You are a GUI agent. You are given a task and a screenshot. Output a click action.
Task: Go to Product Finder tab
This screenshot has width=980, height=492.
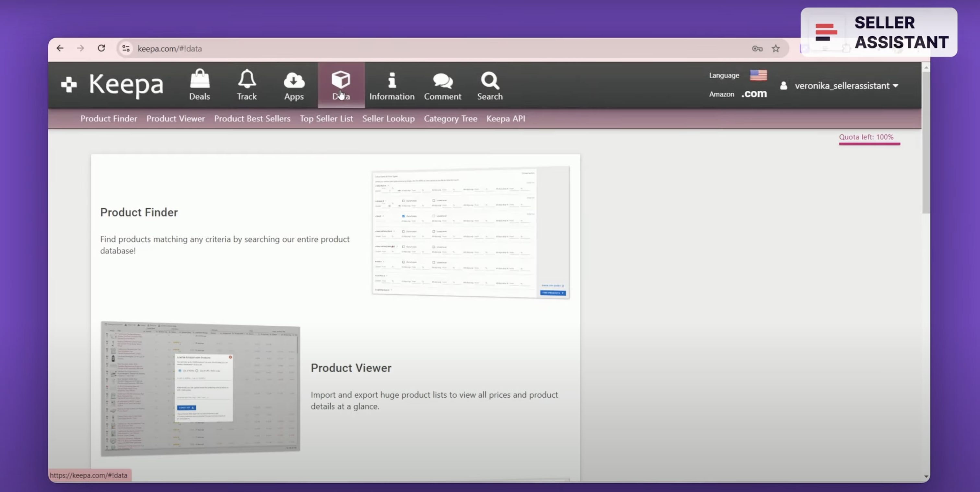(x=109, y=118)
